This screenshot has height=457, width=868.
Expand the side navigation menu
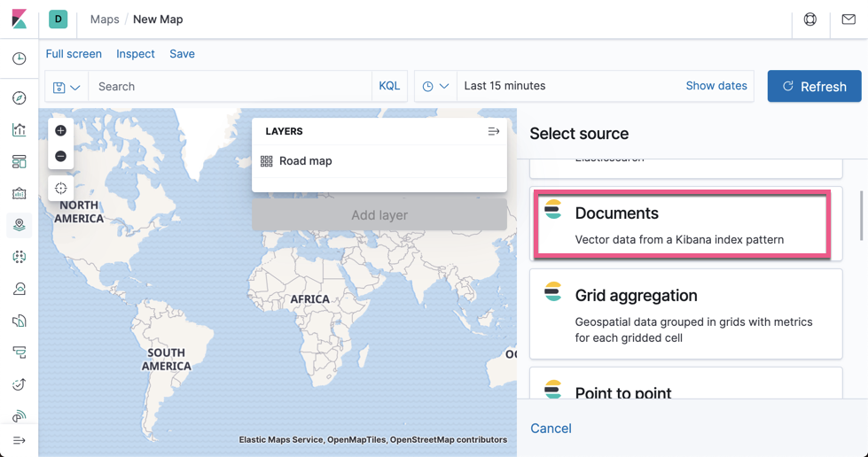20,440
